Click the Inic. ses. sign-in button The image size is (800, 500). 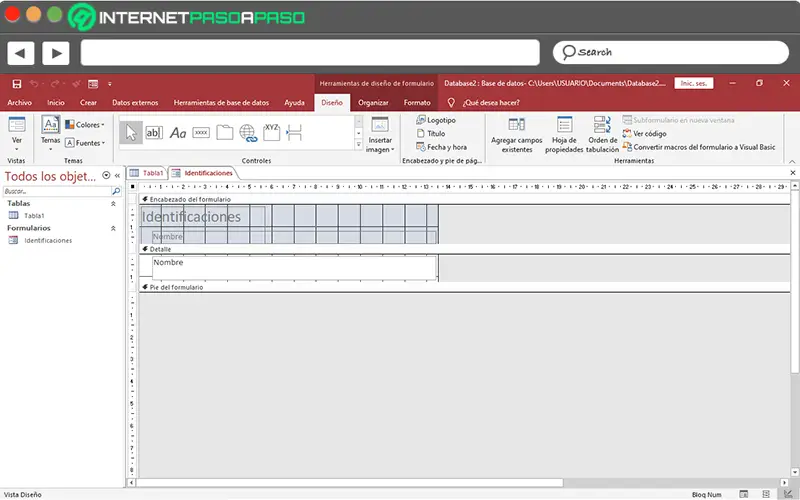[693, 83]
